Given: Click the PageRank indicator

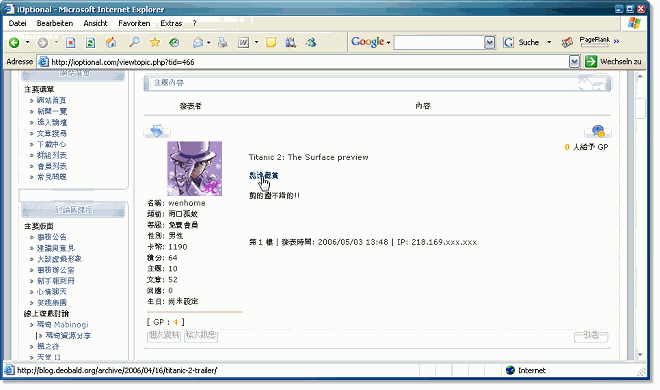Looking at the screenshot, I should pyautogui.click(x=594, y=41).
